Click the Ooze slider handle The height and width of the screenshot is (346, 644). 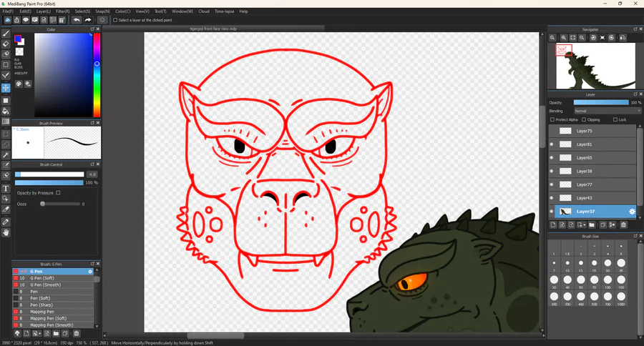click(42, 204)
